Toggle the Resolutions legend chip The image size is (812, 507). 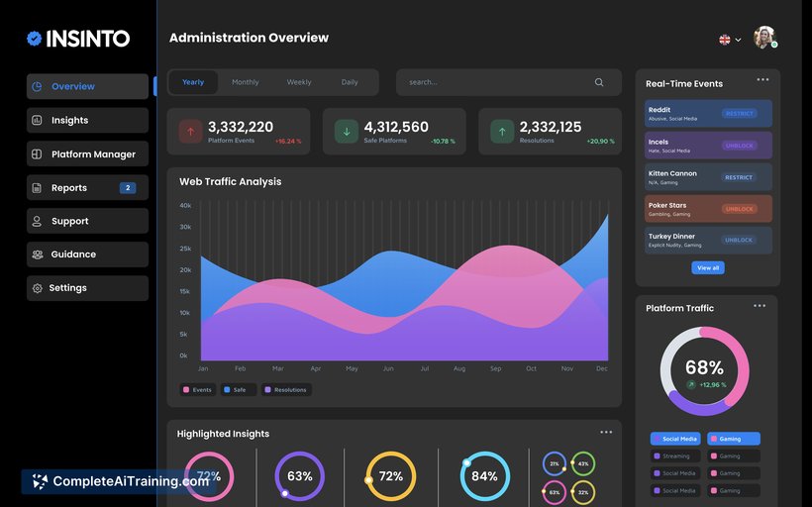(286, 390)
